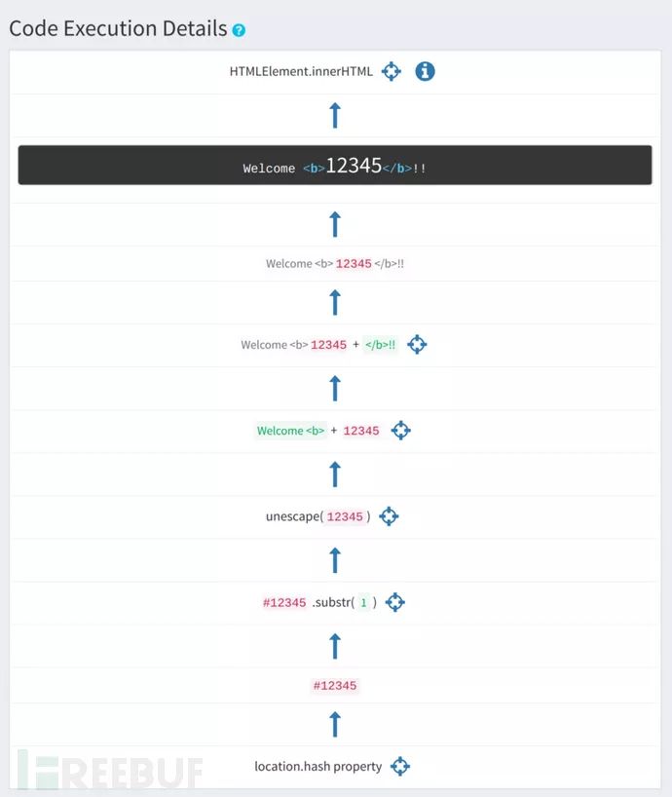
Task: Click crosshair icon next to HTMLElement.innerHTML
Action: click(x=392, y=71)
